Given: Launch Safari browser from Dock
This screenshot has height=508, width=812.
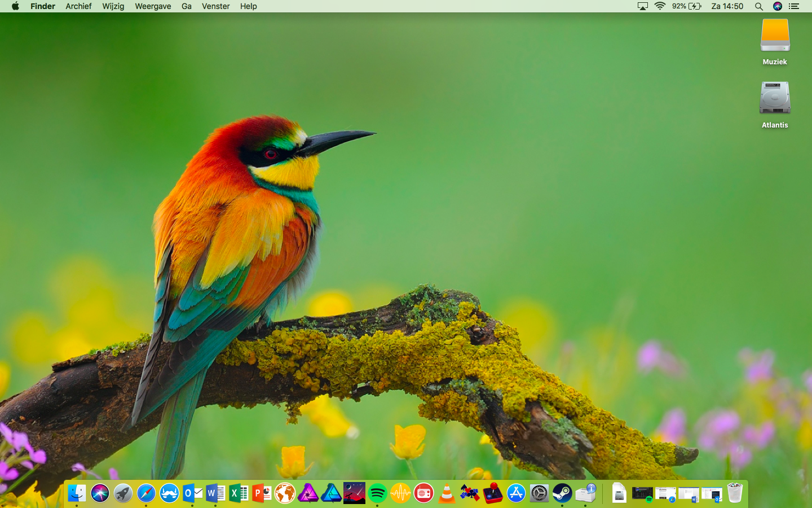Looking at the screenshot, I should 146,494.
